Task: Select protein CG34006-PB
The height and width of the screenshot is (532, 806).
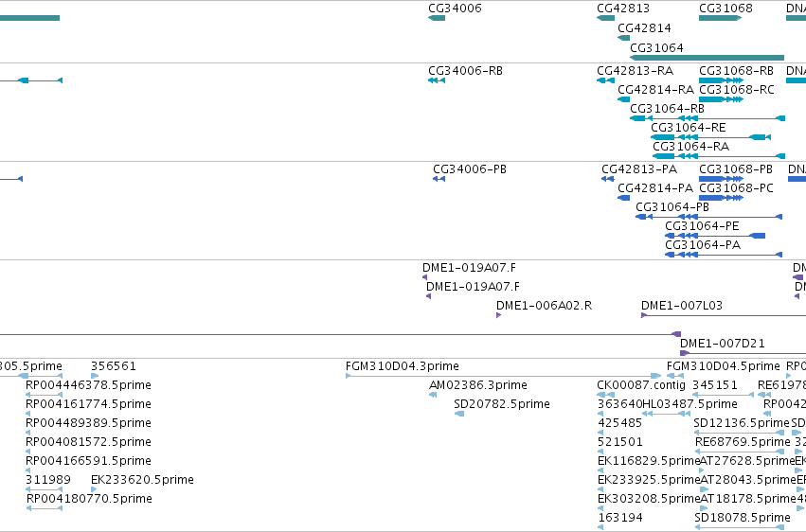Action: 470,169
